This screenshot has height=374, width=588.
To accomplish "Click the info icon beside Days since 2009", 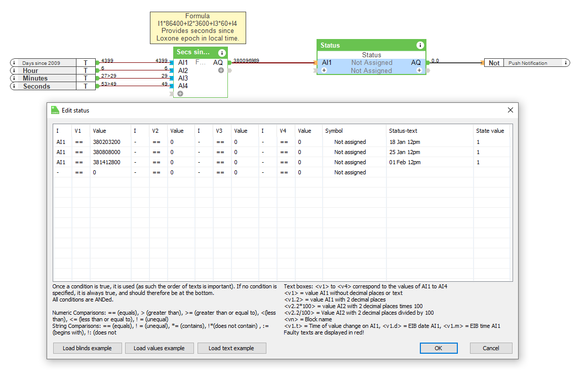I will [14, 63].
